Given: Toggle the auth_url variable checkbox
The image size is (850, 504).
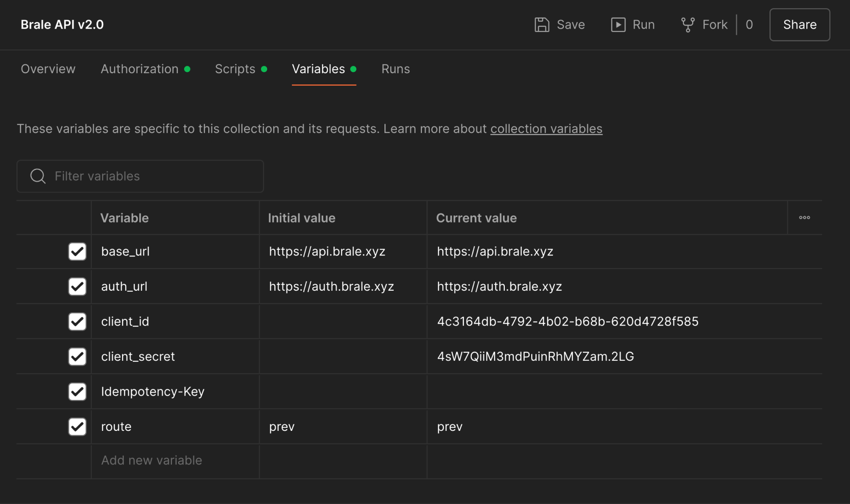Looking at the screenshot, I should click(77, 286).
